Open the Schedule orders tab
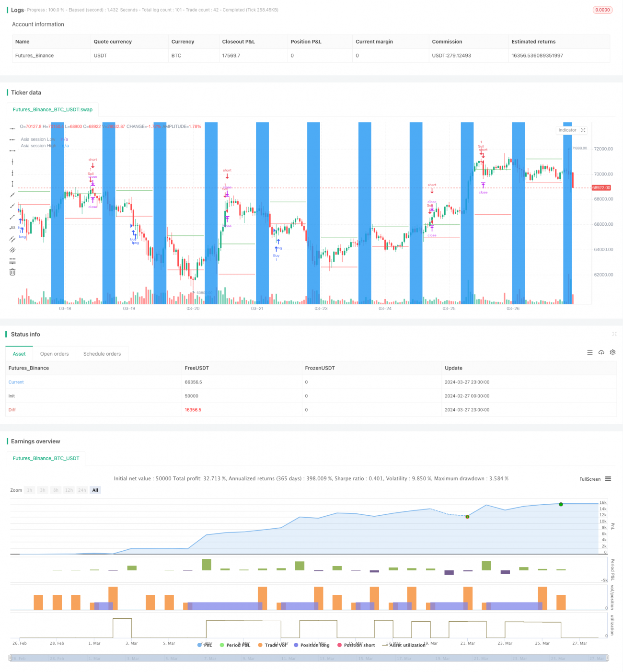Viewport: 623px width, 672px height. coord(102,354)
